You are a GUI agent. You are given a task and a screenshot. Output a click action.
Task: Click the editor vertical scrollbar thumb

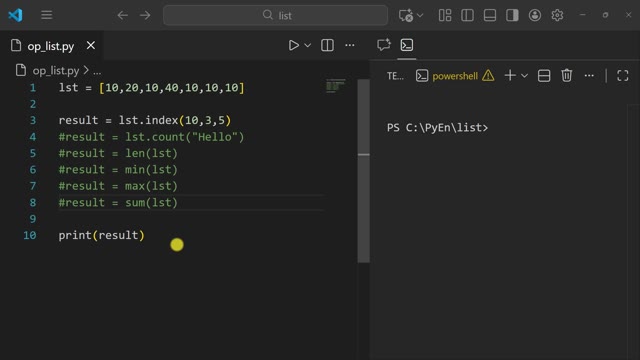(364, 171)
